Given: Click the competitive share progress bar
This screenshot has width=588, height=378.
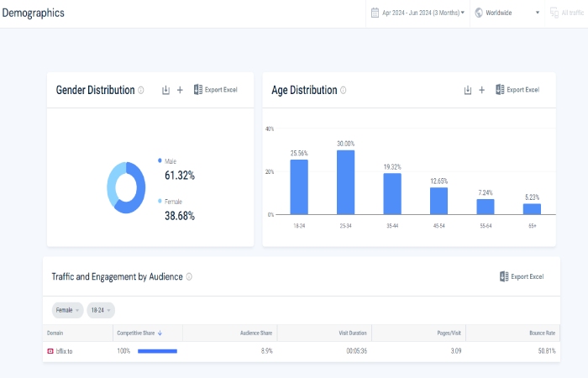Looking at the screenshot, I should coord(158,351).
